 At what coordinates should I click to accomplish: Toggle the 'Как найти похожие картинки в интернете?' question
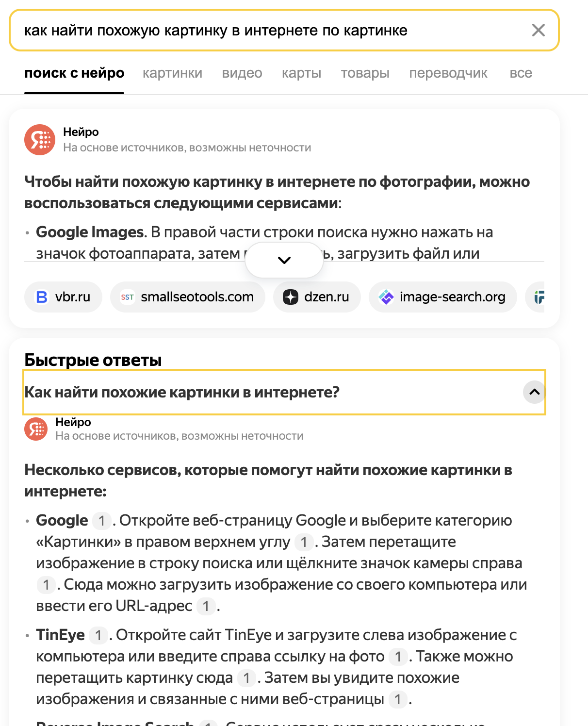[182, 392]
